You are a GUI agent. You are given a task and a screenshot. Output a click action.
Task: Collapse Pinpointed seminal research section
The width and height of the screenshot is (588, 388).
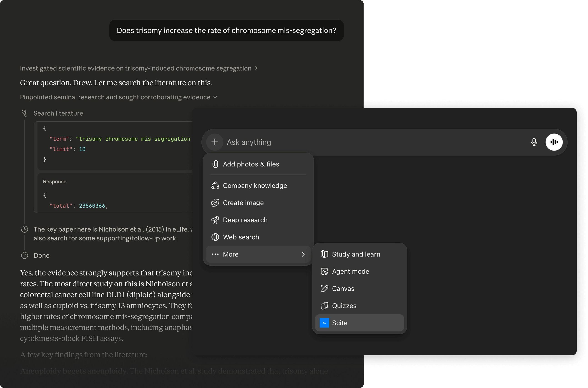[x=215, y=97]
